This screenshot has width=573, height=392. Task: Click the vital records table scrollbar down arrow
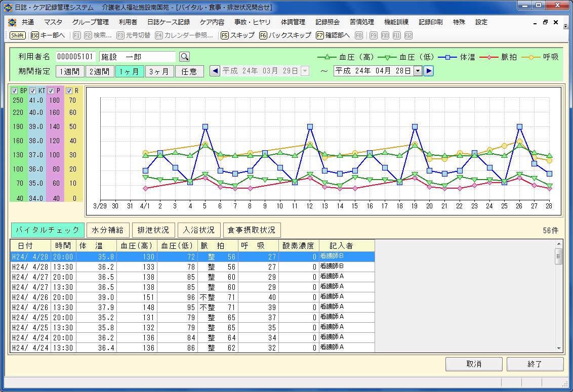pos(559,349)
